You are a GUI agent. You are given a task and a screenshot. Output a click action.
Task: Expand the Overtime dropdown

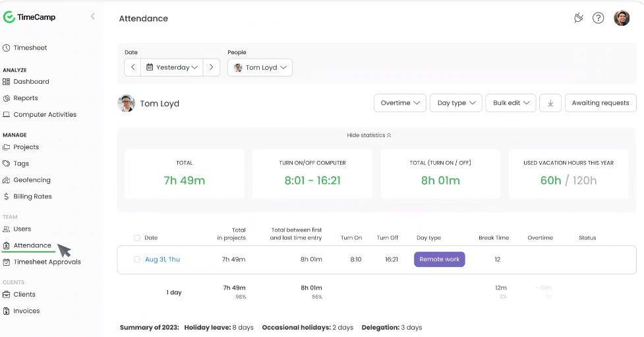point(399,103)
